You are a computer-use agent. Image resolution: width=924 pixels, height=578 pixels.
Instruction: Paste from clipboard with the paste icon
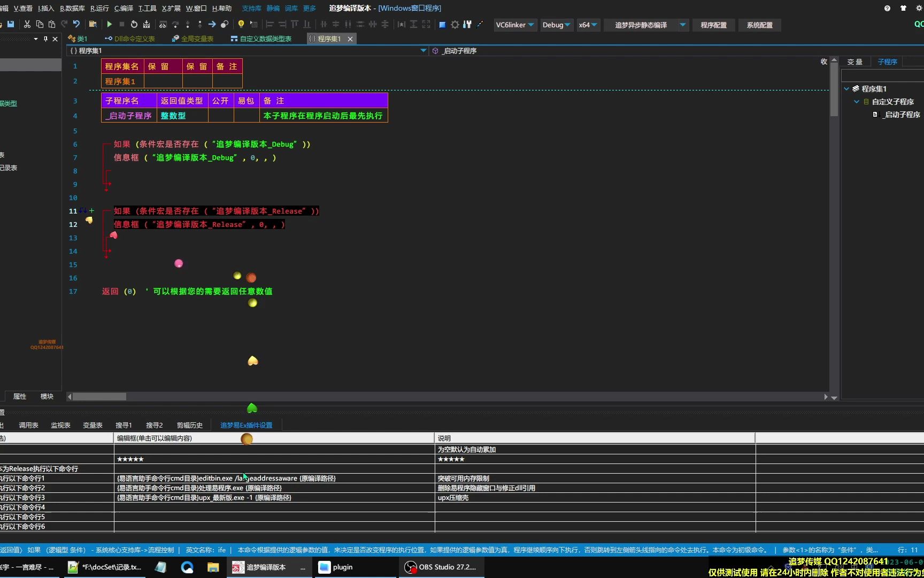coord(52,25)
